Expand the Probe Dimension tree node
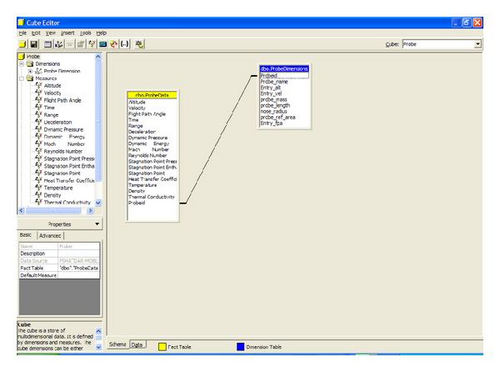The image size is (500, 372). (30, 71)
